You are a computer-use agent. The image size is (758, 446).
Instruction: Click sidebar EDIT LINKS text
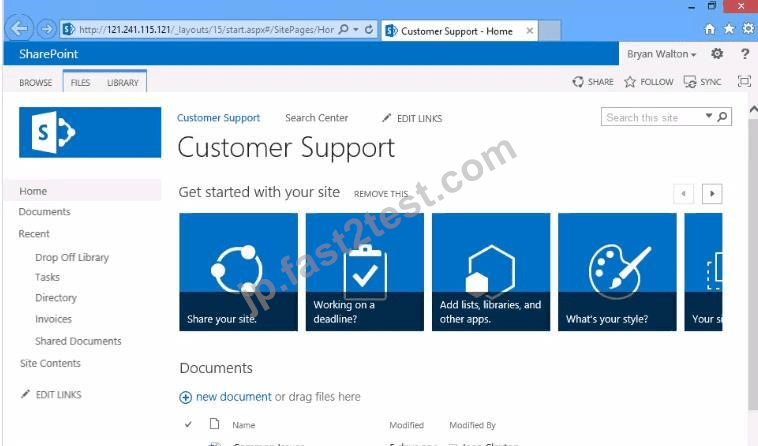click(58, 395)
